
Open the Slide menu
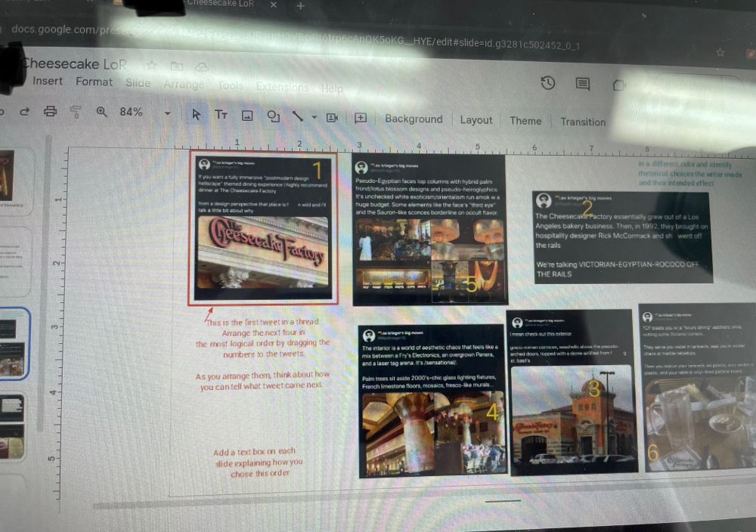(138, 83)
